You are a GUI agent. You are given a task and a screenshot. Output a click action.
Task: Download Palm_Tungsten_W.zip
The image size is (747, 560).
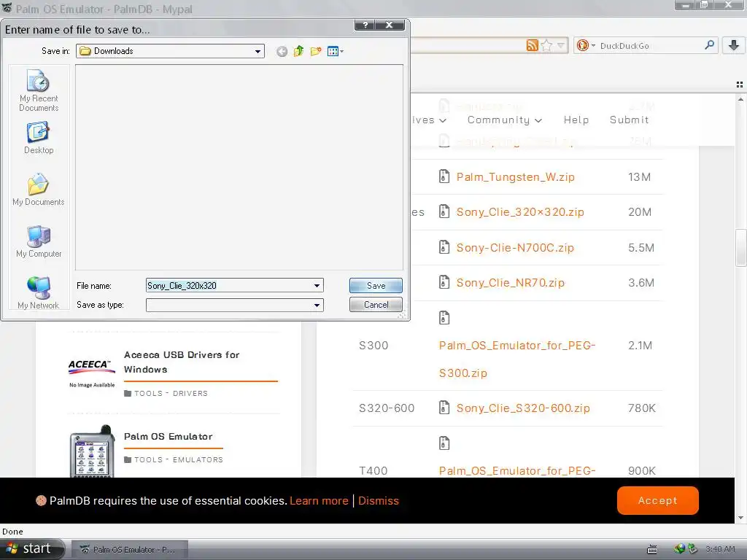[x=516, y=177]
